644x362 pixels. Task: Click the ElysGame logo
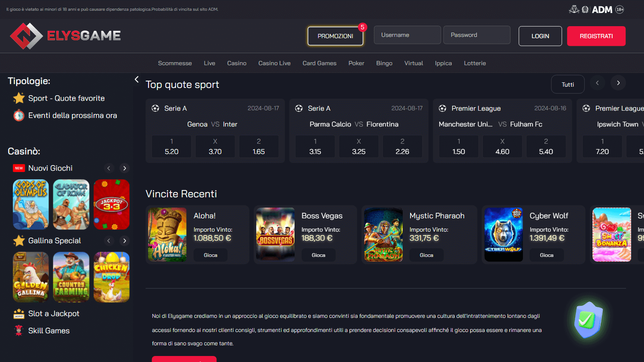(65, 36)
